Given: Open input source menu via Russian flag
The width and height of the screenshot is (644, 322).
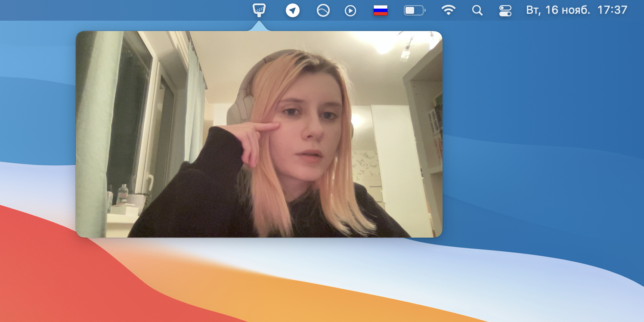Looking at the screenshot, I should 380,10.
